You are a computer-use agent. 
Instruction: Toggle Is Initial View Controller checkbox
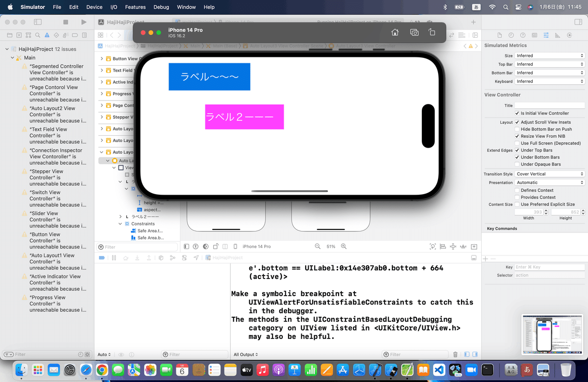(x=517, y=113)
